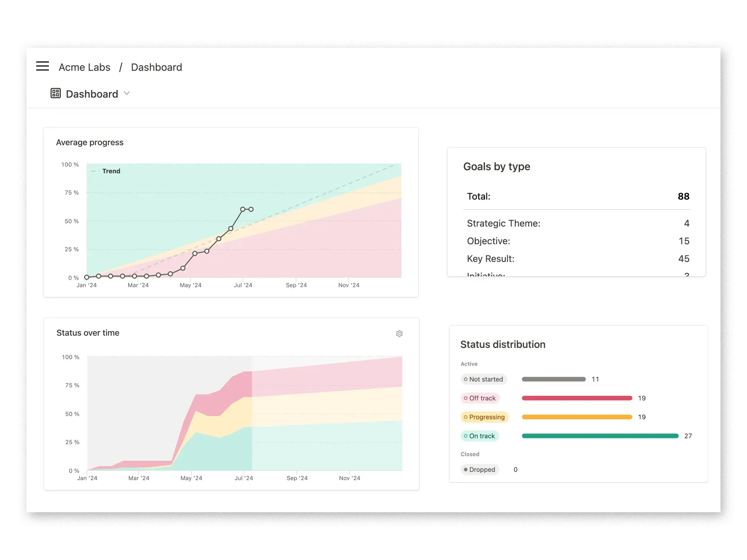
Task: Click the Progressing orange bar
Action: (x=577, y=417)
